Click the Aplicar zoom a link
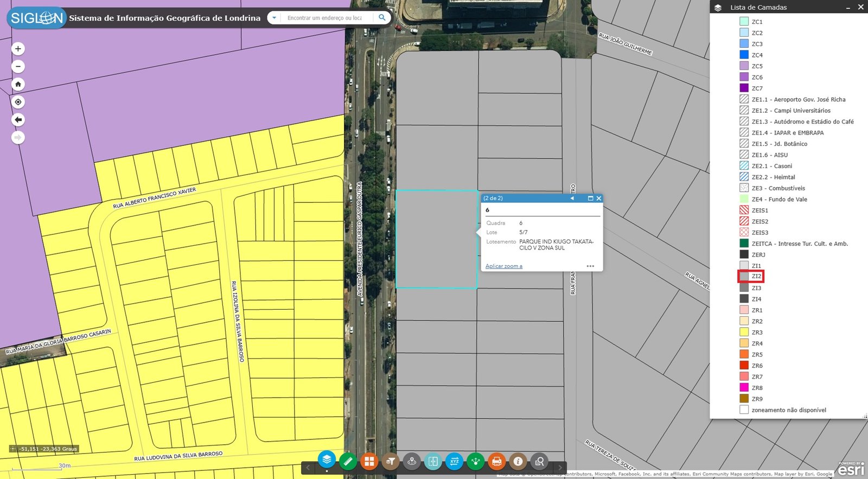Viewport: 868px width, 479px height. (504, 266)
